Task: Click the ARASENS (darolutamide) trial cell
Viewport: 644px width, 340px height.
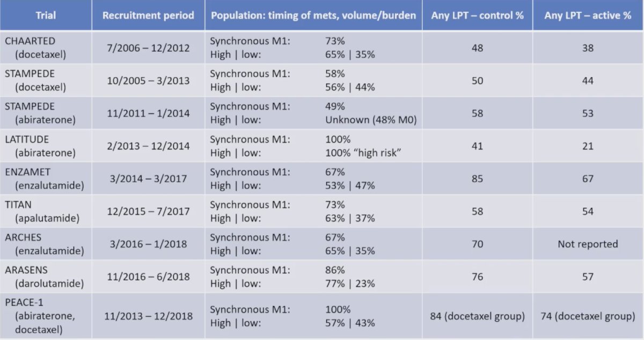Action: [46, 277]
